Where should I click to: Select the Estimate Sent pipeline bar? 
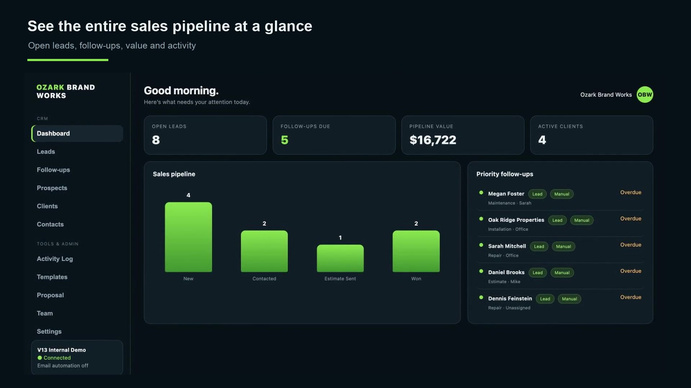(340, 258)
